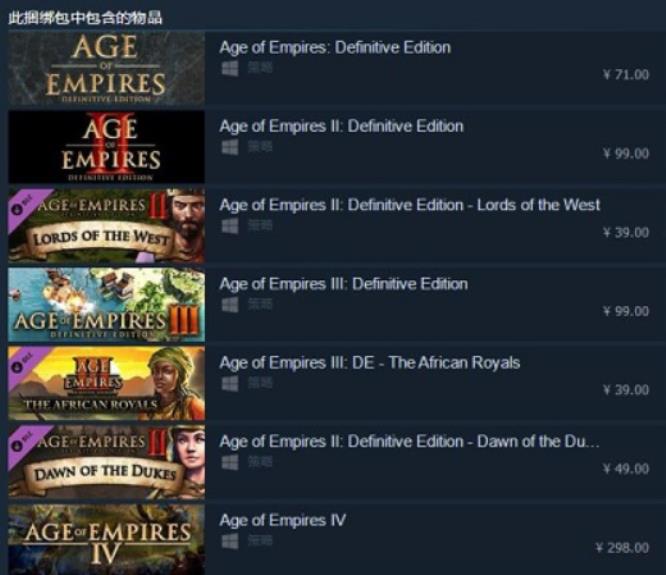Click Windows platform icon in The African Royals row

point(230,383)
